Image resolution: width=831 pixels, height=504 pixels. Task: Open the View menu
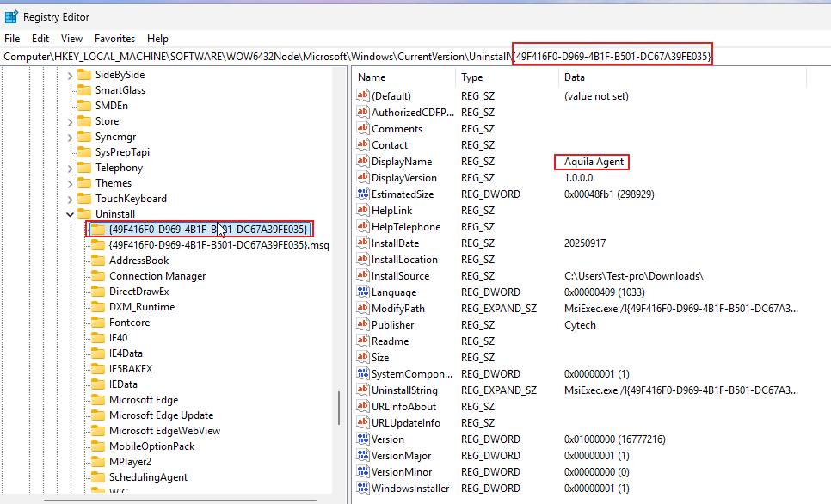[x=71, y=39]
